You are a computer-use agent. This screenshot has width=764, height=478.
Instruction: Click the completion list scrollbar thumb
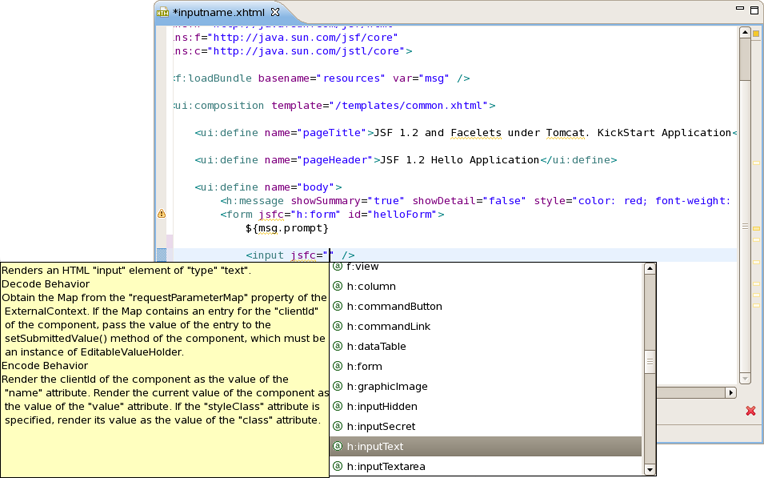(649, 362)
